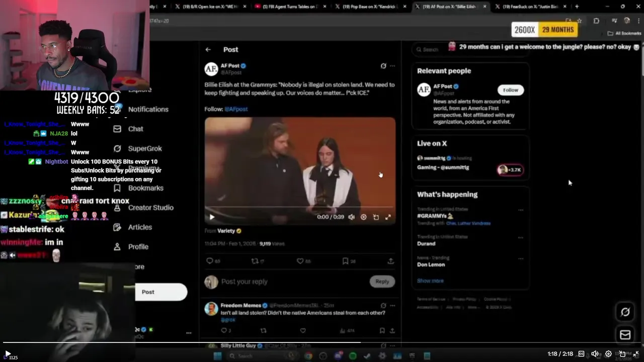The image size is (644, 362).
Task: Open Notifications in X sidebar
Action: pyautogui.click(x=142, y=109)
